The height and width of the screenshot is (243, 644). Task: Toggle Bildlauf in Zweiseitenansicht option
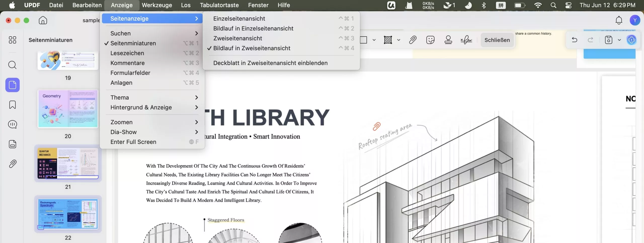pyautogui.click(x=281, y=48)
